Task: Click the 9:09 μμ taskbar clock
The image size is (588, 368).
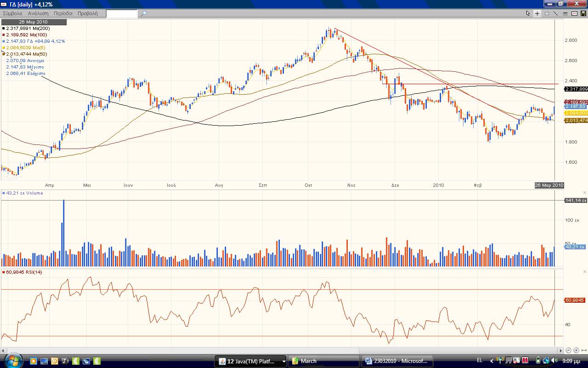Action: tap(572, 361)
